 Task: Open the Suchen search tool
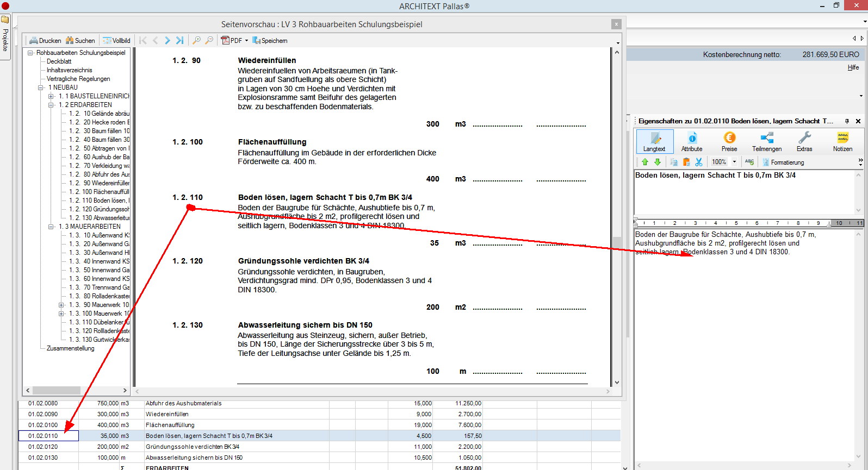tap(80, 41)
